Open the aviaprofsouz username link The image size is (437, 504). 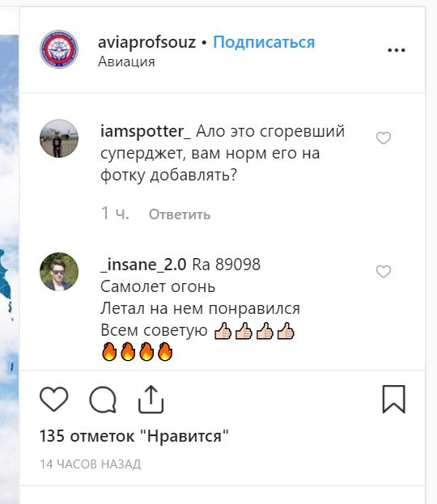point(147,42)
